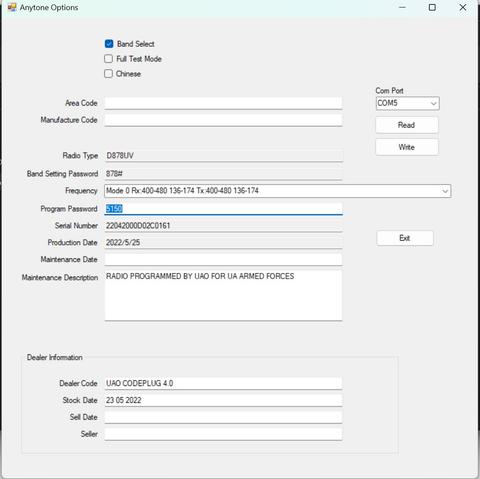480x479 pixels.
Task: Focus the Maintenance Date input
Action: click(x=223, y=259)
